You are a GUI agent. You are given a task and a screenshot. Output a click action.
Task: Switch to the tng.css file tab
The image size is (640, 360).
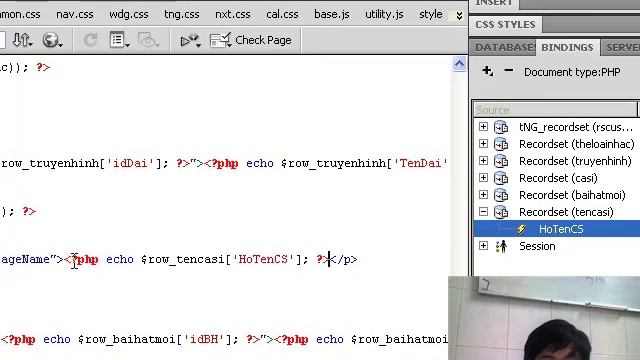tap(182, 14)
